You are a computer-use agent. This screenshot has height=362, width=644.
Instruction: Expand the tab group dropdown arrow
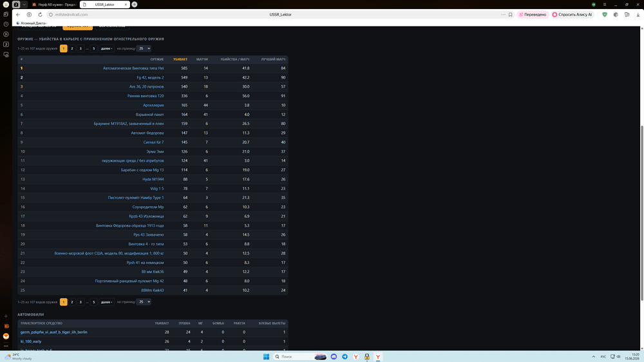[24, 5]
